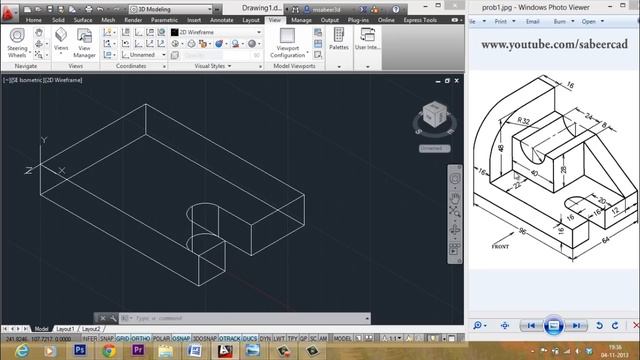Click the Layout2 tab
Image resolution: width=640 pixels, height=360 pixels.
click(x=91, y=329)
